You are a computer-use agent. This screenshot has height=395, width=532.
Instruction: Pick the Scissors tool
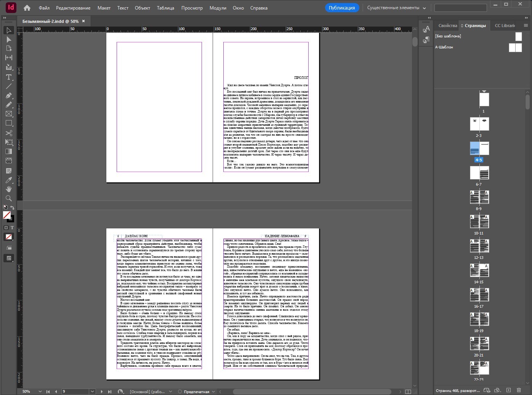9,133
